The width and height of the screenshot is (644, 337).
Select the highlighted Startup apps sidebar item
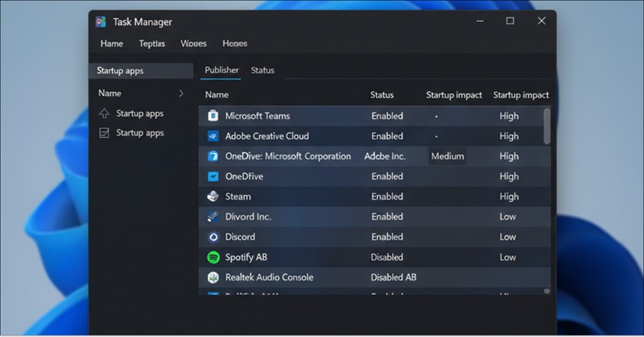tap(141, 71)
